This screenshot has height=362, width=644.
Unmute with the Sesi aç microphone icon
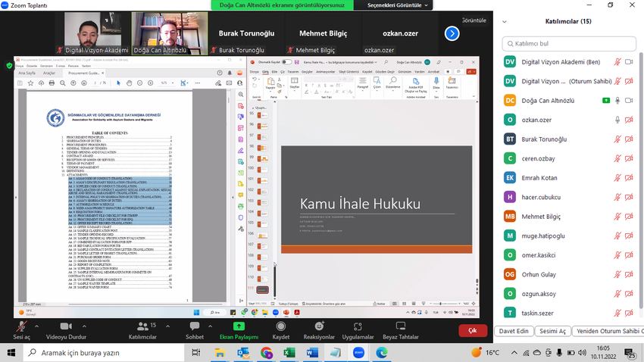click(x=21, y=326)
